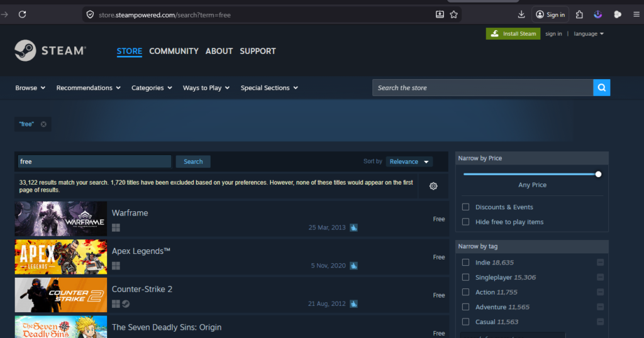Open the language dropdown
The width and height of the screenshot is (644, 338).
coord(589,34)
